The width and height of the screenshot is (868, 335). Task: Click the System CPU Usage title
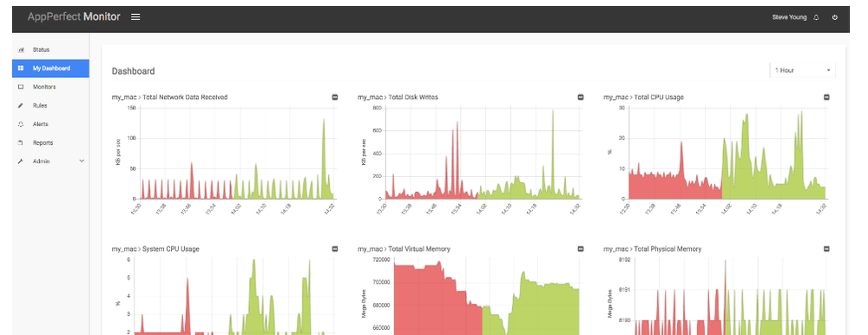[x=155, y=249]
